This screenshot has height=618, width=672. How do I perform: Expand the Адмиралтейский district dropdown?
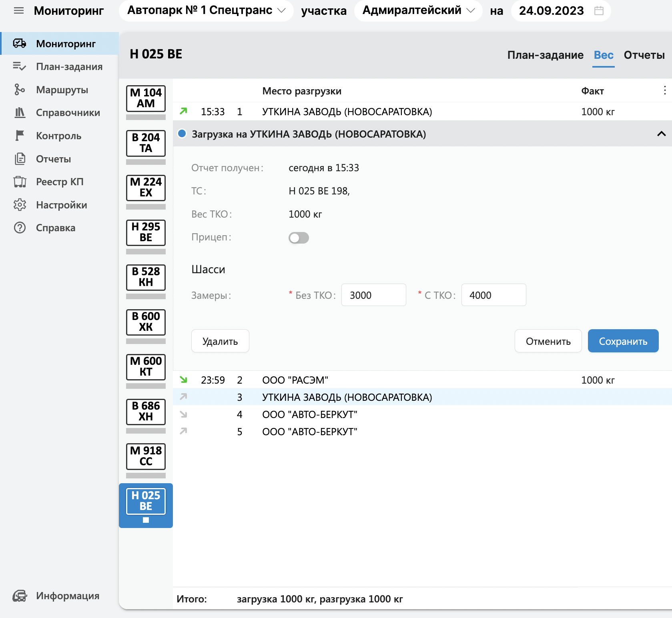click(418, 11)
